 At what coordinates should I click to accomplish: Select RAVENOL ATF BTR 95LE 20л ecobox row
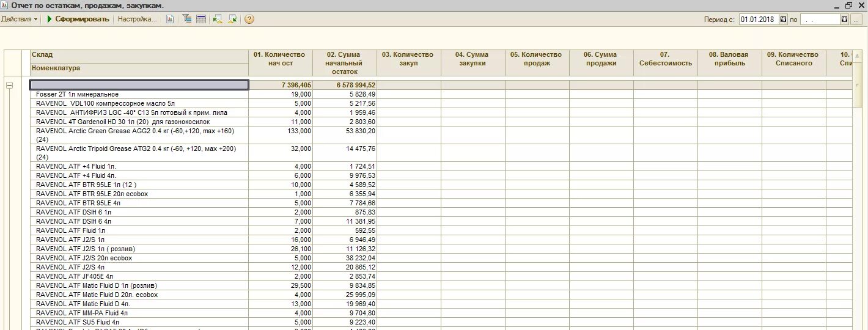[139, 194]
